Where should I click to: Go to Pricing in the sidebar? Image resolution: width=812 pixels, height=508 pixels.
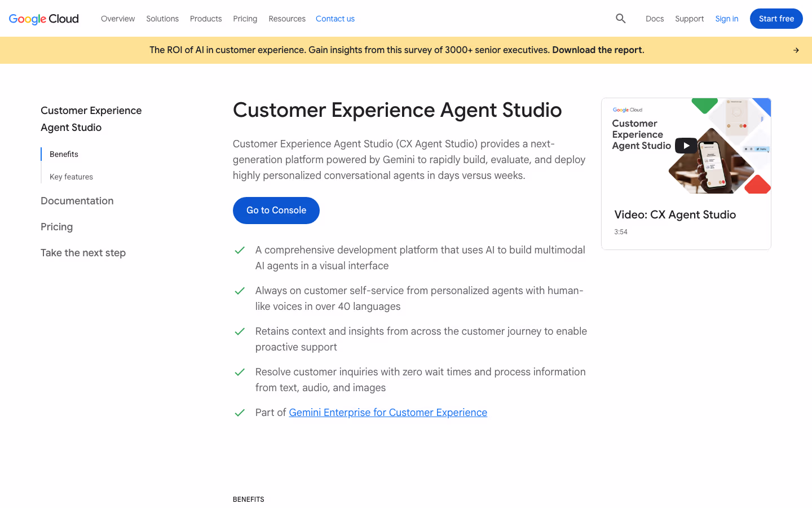[x=57, y=227]
